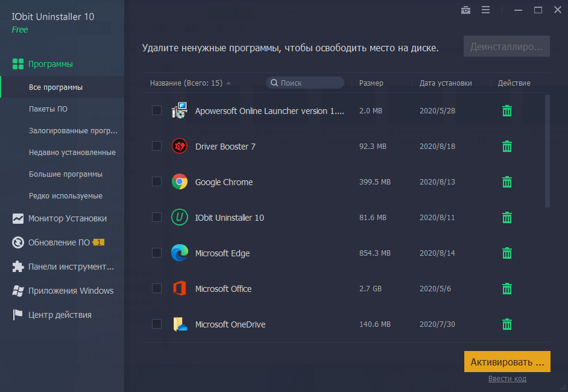Click the puzzle piece toolbar panels icon
The height and width of the screenshot is (392, 568).
click(x=17, y=267)
